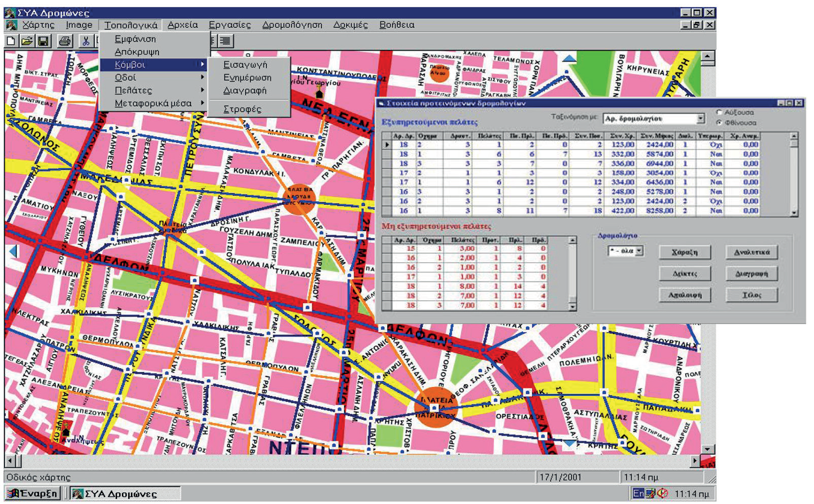Open the Δρομολόγηση menu
814x504 pixels.
pos(292,25)
